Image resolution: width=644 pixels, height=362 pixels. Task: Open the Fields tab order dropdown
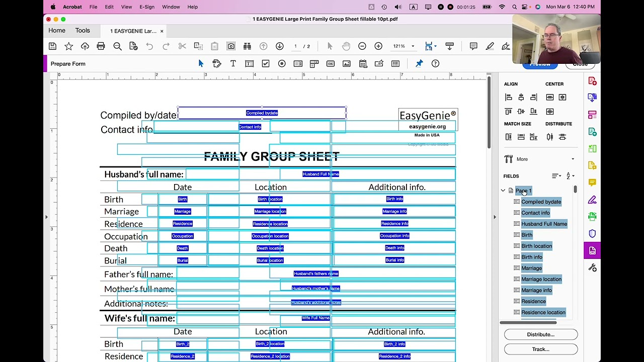coord(556,176)
